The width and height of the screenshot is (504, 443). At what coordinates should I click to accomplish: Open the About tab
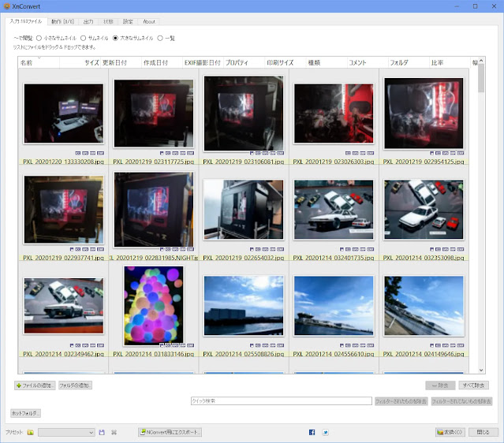click(149, 21)
